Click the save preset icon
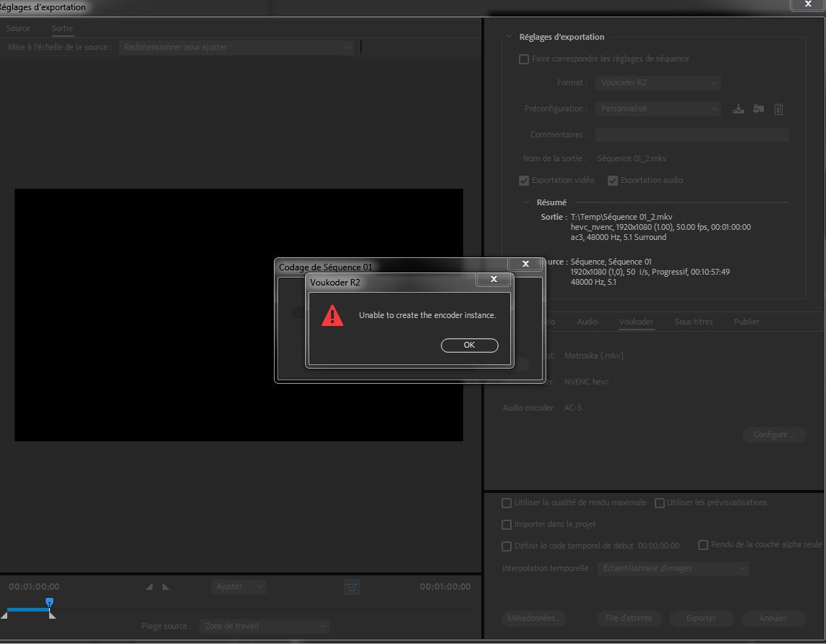This screenshot has width=826, height=644. 738,109
